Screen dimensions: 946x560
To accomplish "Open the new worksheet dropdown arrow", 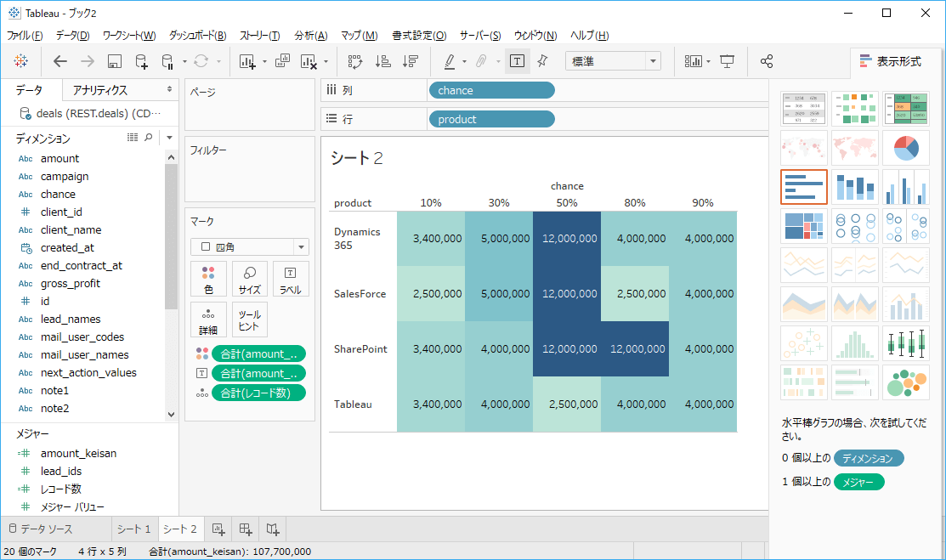I will 264,61.
